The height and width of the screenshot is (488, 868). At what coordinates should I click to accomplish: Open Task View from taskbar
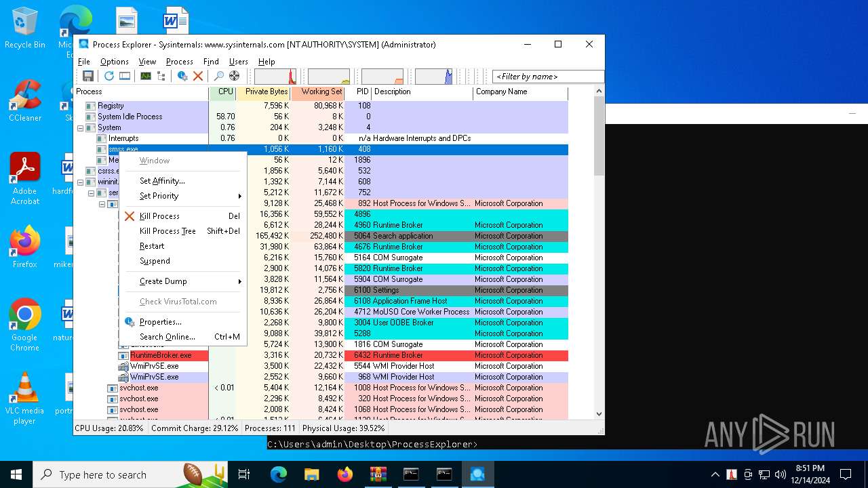244,474
